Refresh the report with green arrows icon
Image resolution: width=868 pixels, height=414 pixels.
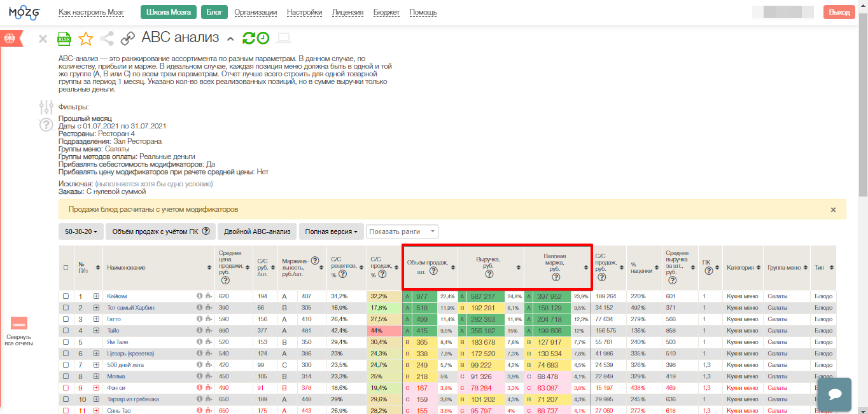click(249, 38)
